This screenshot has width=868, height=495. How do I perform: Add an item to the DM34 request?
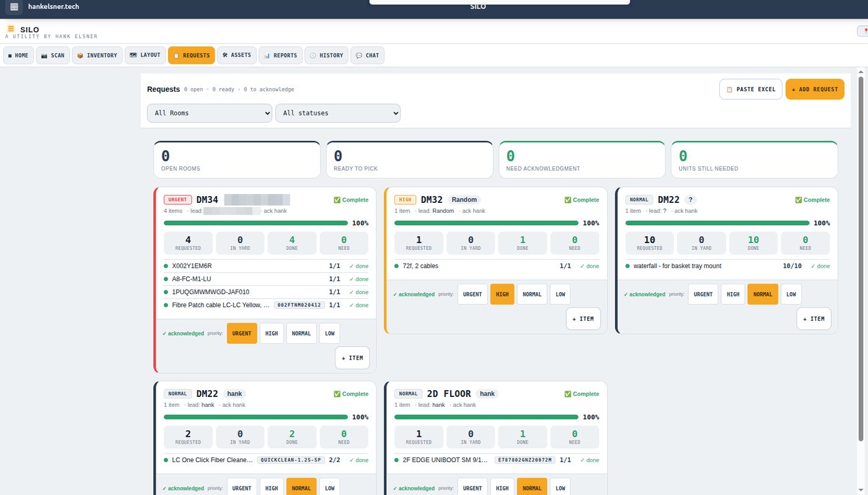point(352,358)
